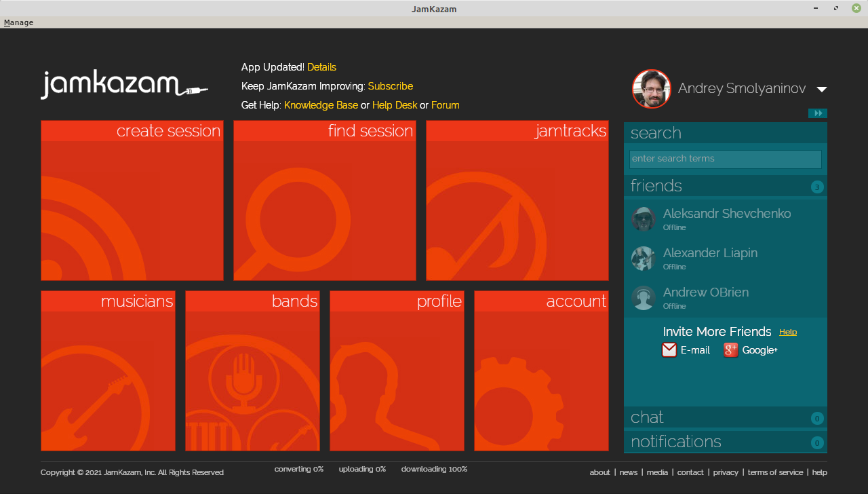Viewport: 868px width, 494px height.
Task: Click the privacy footer link
Action: 726,472
